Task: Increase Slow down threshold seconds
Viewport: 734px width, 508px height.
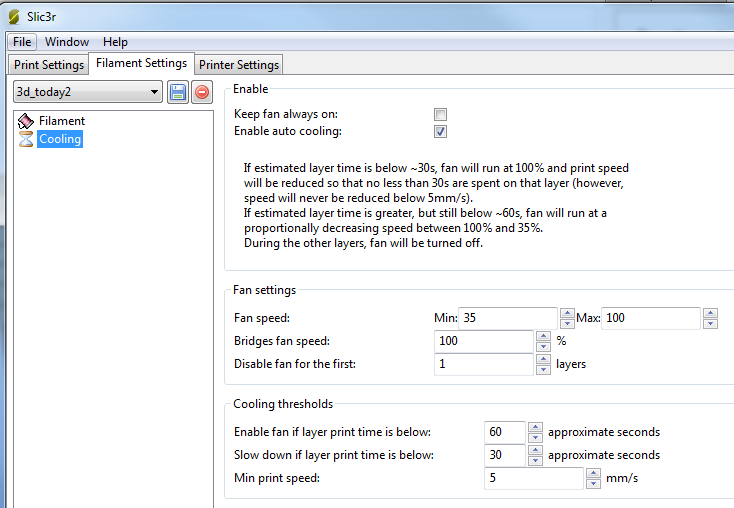Action: coord(535,450)
